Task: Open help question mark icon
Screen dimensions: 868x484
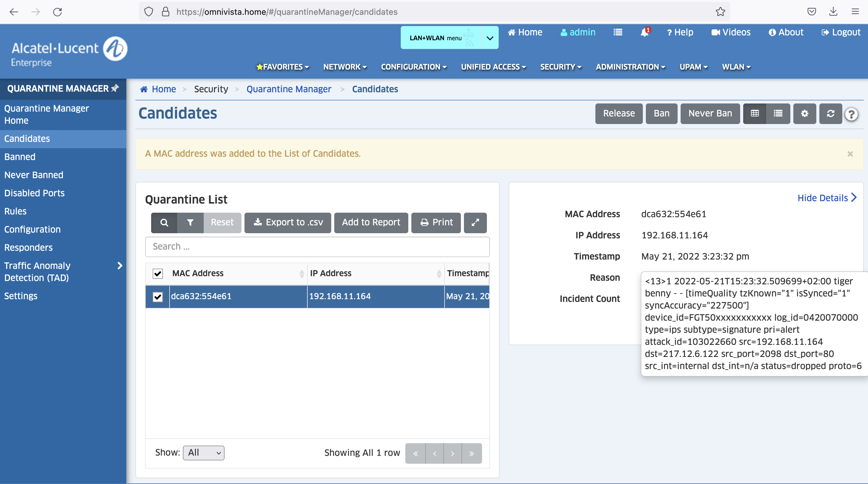Action: pyautogui.click(x=851, y=114)
